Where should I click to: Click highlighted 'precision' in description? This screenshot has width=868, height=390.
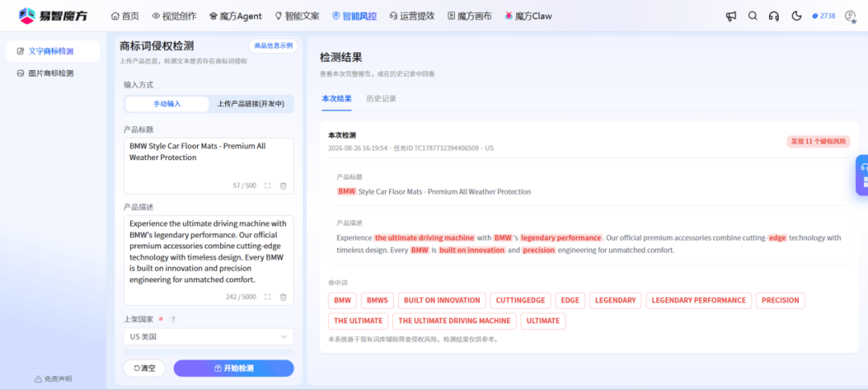pyautogui.click(x=538, y=250)
